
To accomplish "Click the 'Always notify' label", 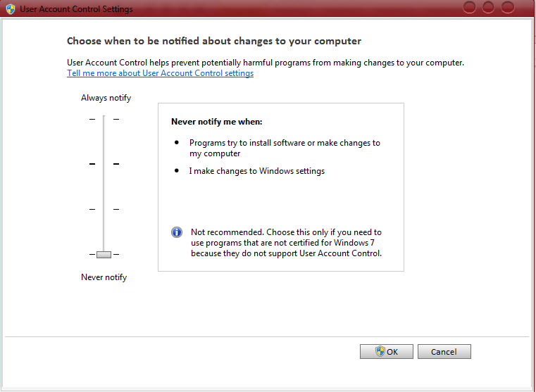I will [106, 98].
